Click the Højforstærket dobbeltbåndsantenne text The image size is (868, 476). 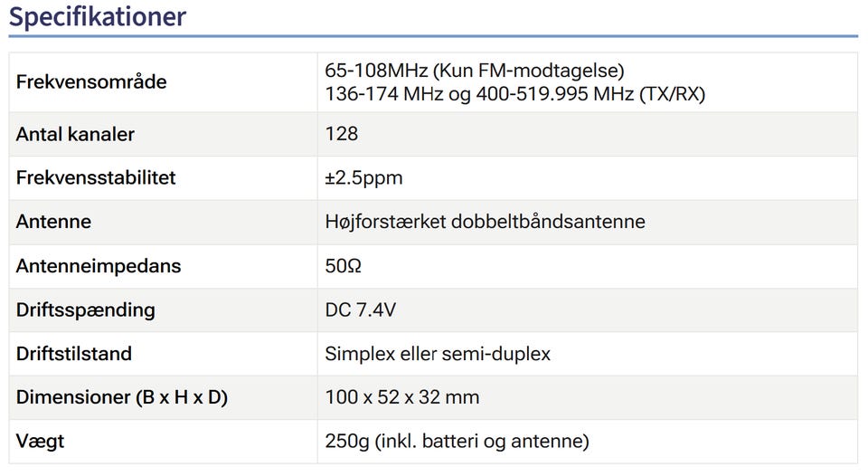(x=485, y=222)
